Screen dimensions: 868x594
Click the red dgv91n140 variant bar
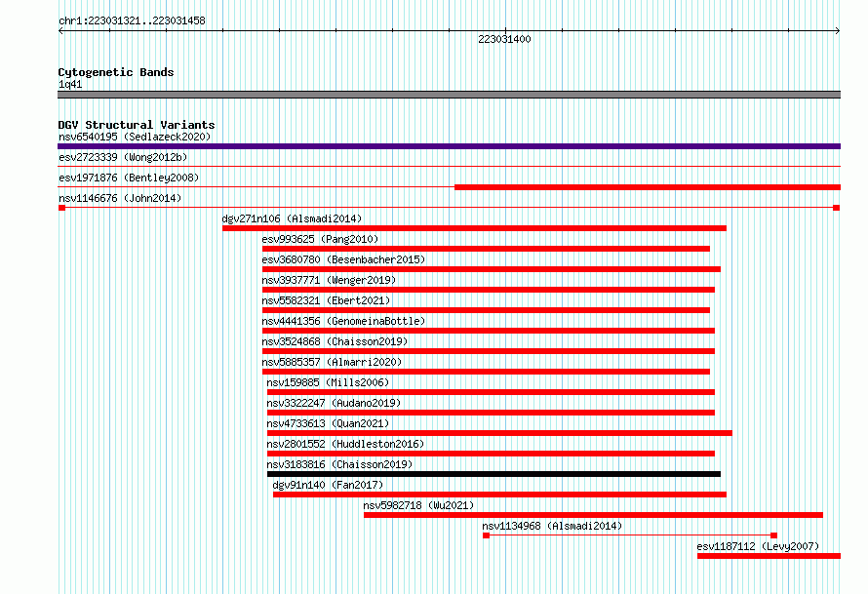pyautogui.click(x=500, y=495)
